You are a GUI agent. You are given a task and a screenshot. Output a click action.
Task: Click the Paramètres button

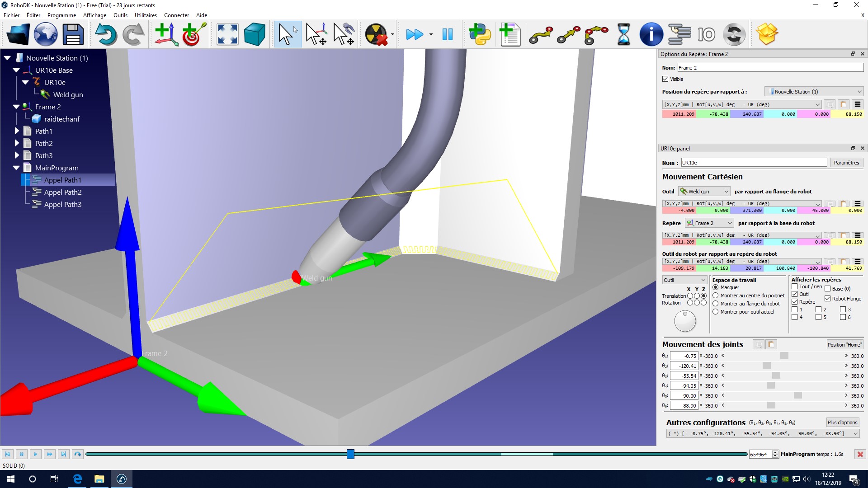tap(846, 163)
